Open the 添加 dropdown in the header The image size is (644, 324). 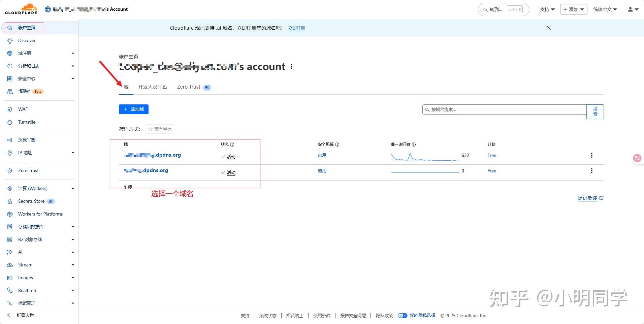573,9
